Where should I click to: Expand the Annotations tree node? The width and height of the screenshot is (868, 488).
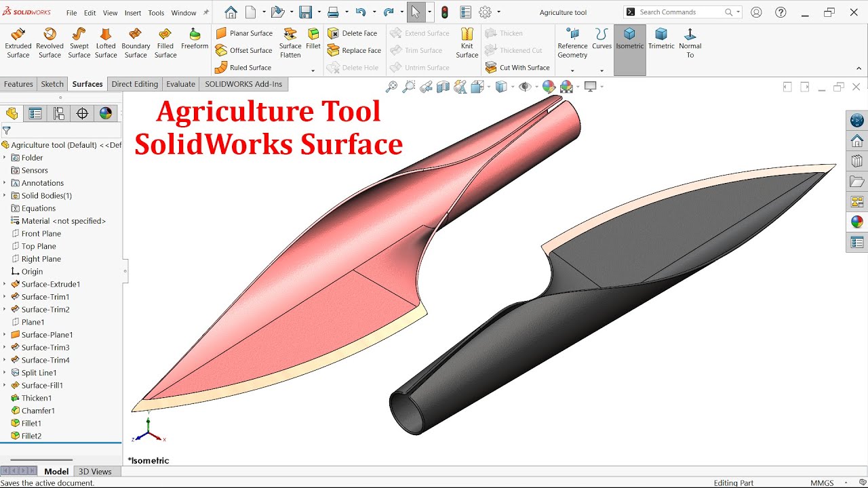(x=5, y=183)
